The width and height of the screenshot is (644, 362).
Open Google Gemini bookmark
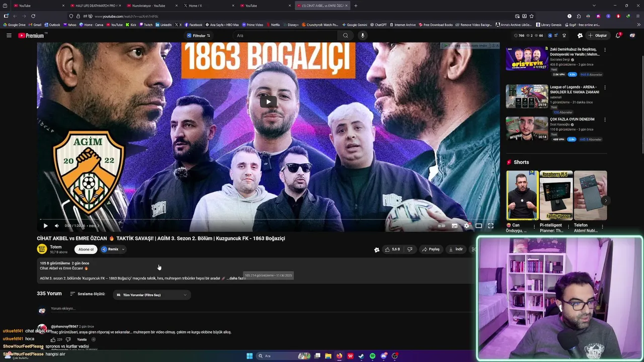coord(354,25)
